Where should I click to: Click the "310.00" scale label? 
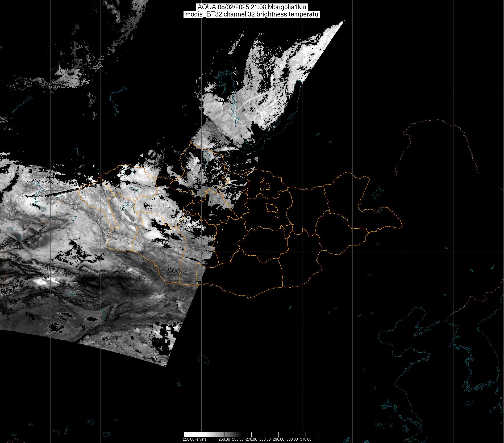(x=306, y=439)
